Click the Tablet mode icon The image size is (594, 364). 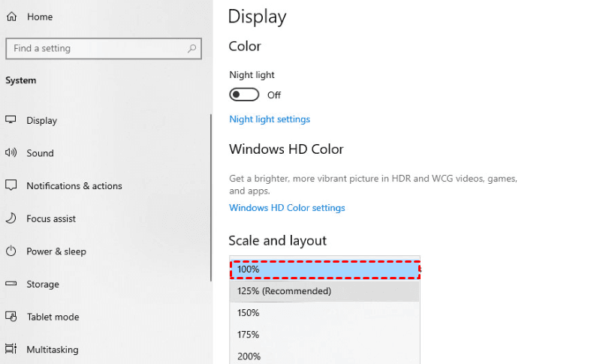11,317
